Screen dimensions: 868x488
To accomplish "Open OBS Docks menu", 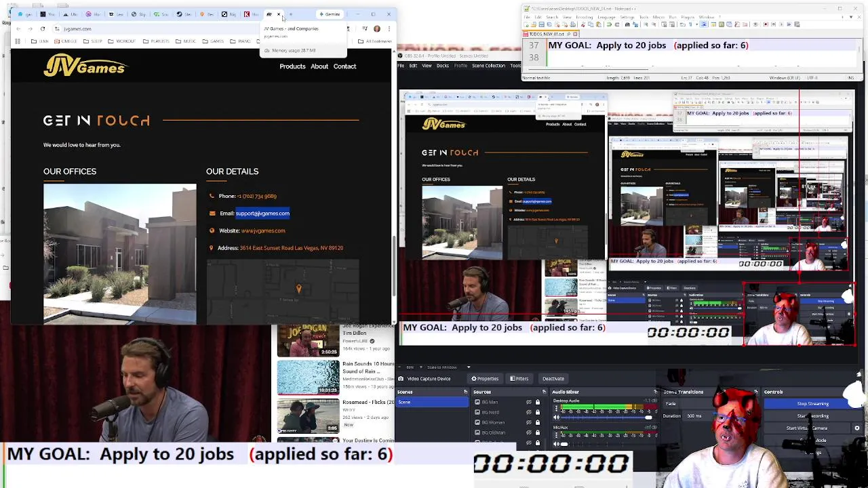I will click(x=443, y=66).
